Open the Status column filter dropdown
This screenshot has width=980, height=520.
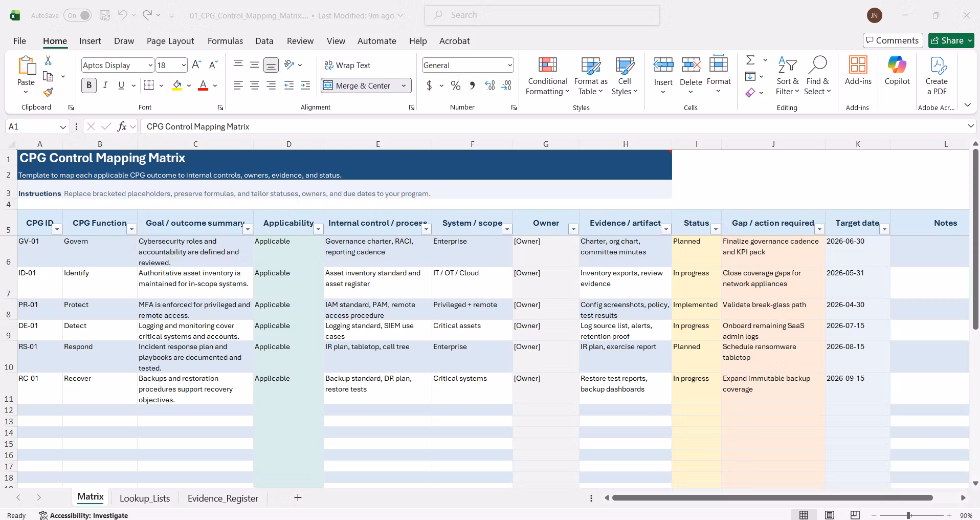click(716, 229)
